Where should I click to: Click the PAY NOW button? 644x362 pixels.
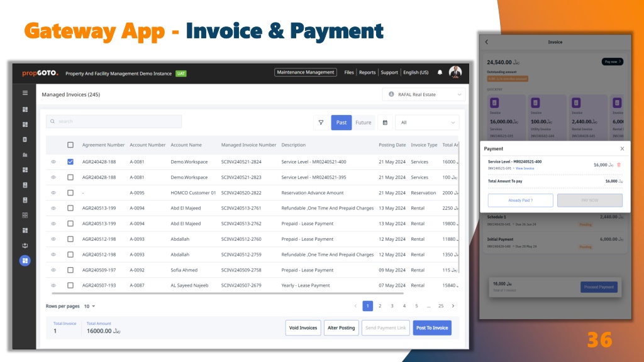point(590,200)
